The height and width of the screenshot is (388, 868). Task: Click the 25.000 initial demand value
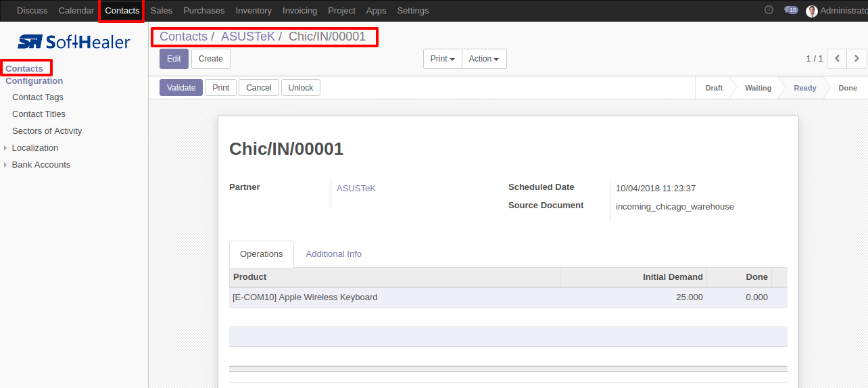click(x=690, y=297)
